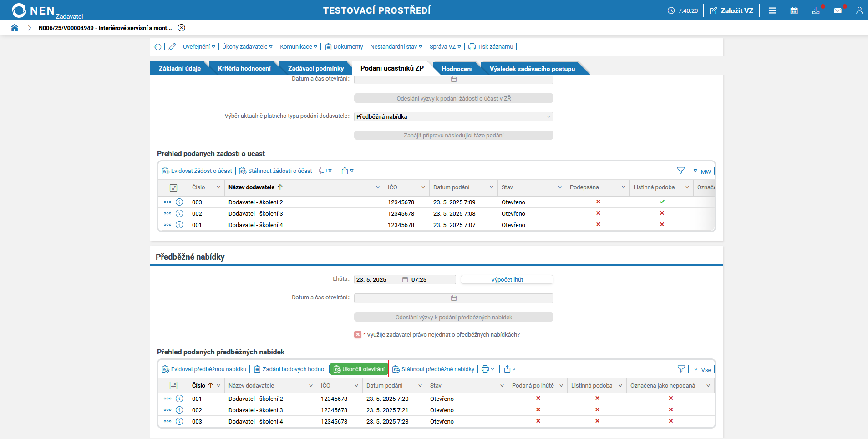This screenshot has width=868, height=439.
Task: Open column settings in requests table
Action: point(173,187)
